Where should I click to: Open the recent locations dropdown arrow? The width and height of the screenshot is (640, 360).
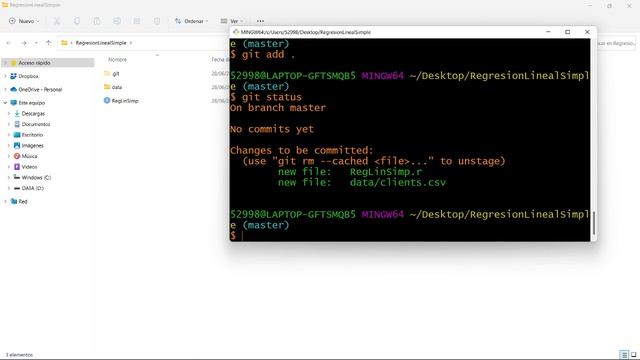(36, 43)
